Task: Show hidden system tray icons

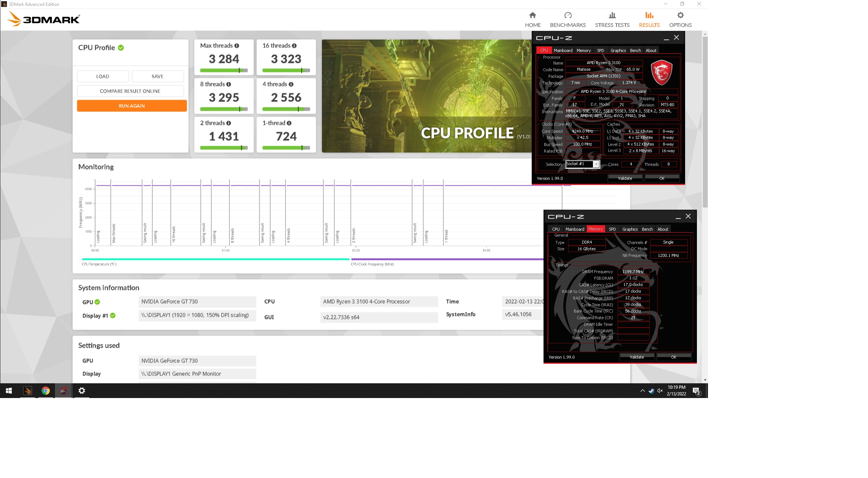Action: [642, 391]
